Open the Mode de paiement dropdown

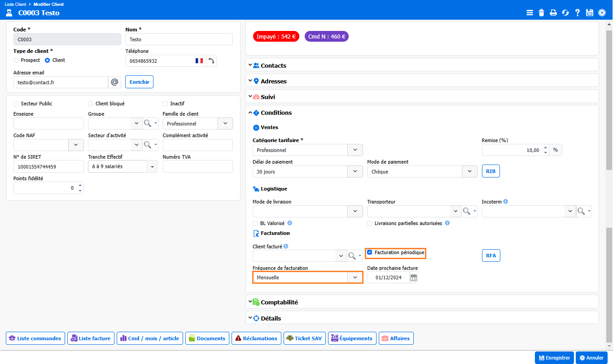[x=469, y=172]
